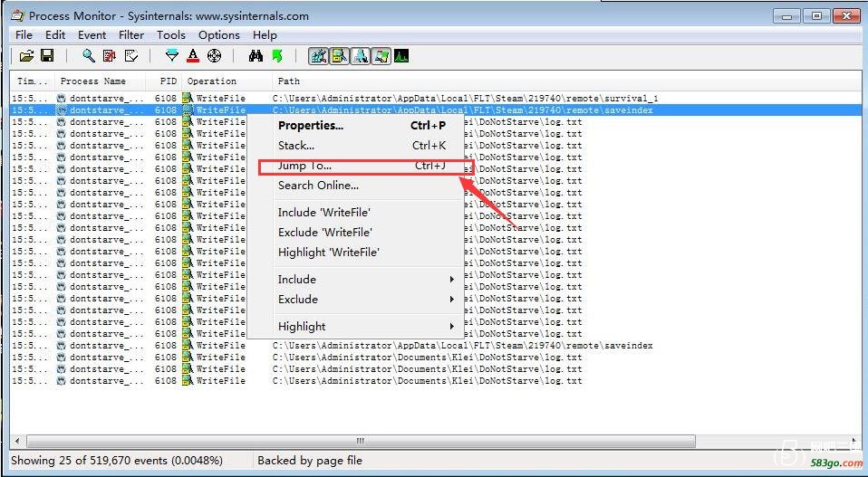This screenshot has height=477, width=868.
Task: Open the Options menu
Action: coord(219,34)
